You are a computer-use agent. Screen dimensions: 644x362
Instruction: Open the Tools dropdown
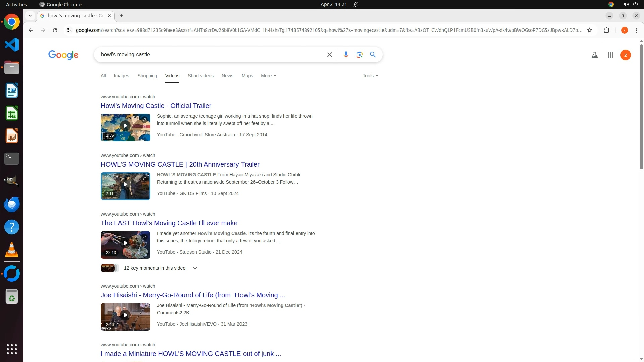pyautogui.click(x=370, y=76)
